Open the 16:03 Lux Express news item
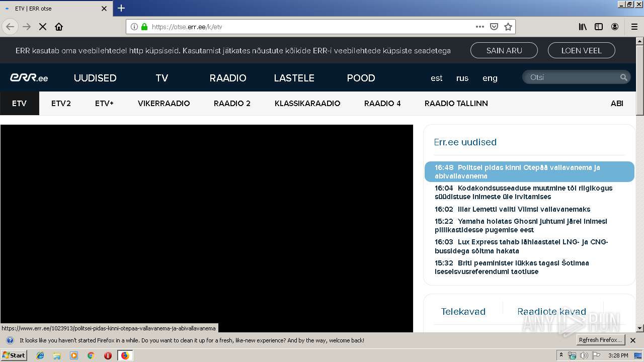Viewport: 644px width, 362px height. 522,246
